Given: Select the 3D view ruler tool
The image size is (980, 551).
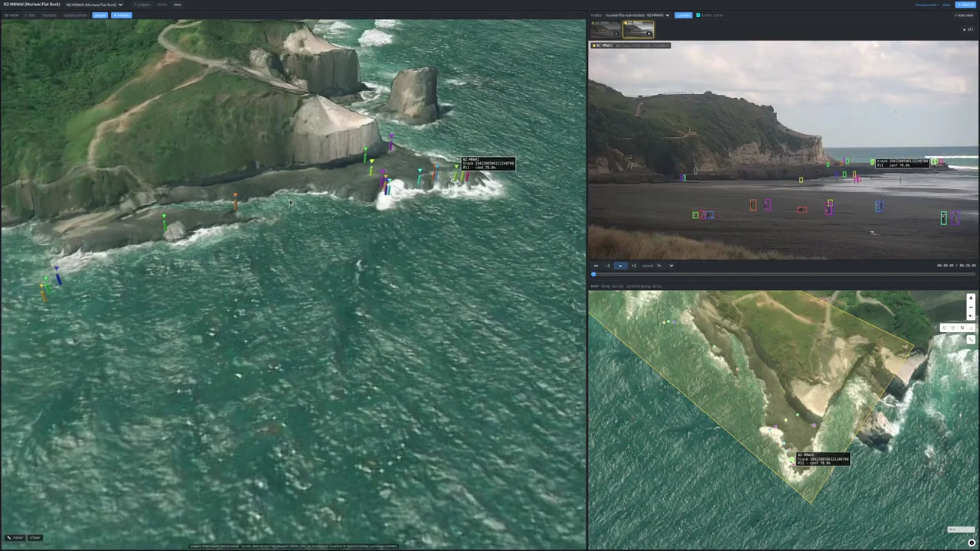Looking at the screenshot, I should (15, 537).
